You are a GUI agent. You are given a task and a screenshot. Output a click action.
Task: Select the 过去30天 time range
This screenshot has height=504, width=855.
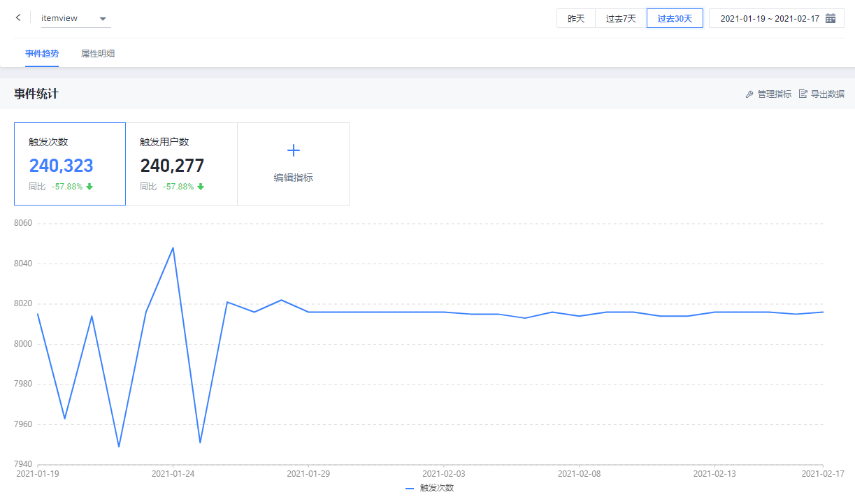[x=675, y=18]
